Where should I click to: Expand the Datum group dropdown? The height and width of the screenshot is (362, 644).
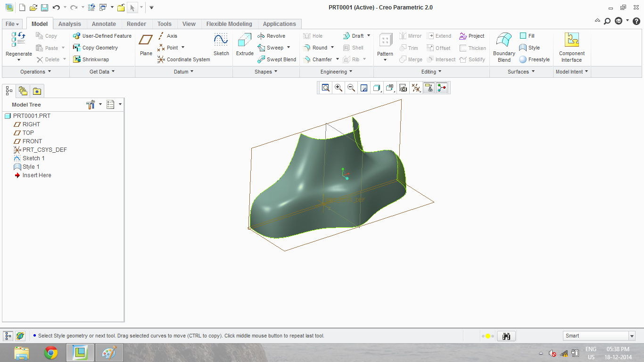[184, 72]
